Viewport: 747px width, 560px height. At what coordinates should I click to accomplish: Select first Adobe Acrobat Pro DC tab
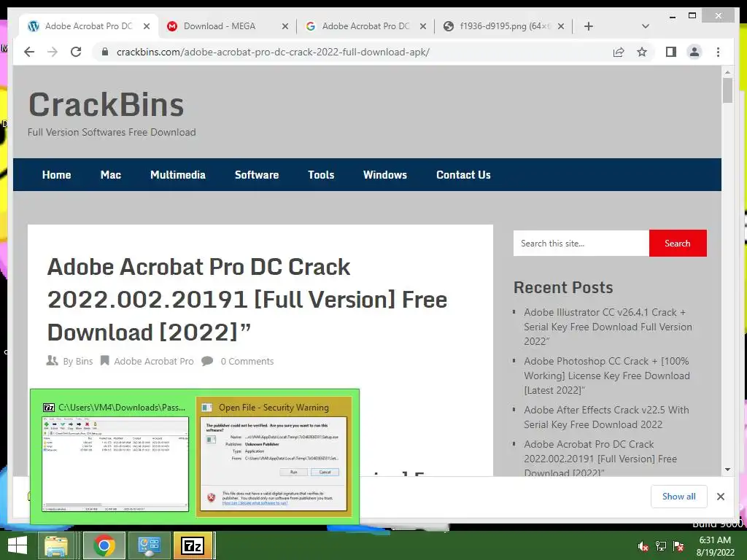click(x=88, y=26)
